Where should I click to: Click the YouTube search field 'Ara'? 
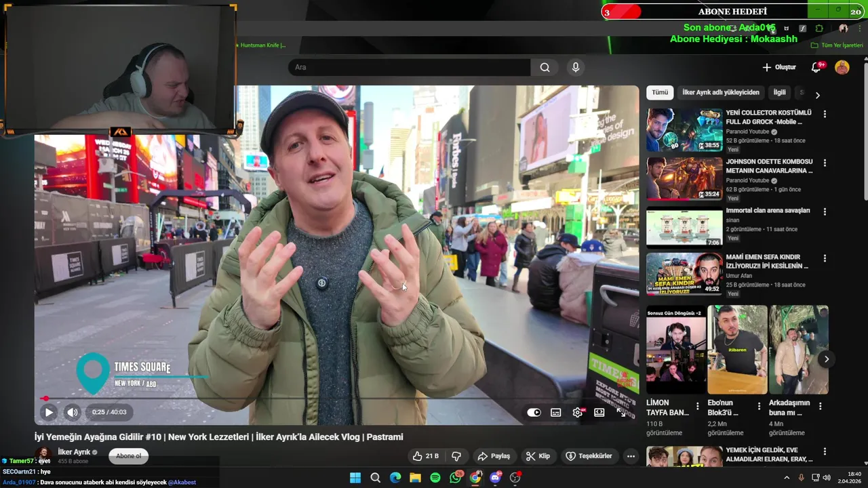tap(410, 67)
